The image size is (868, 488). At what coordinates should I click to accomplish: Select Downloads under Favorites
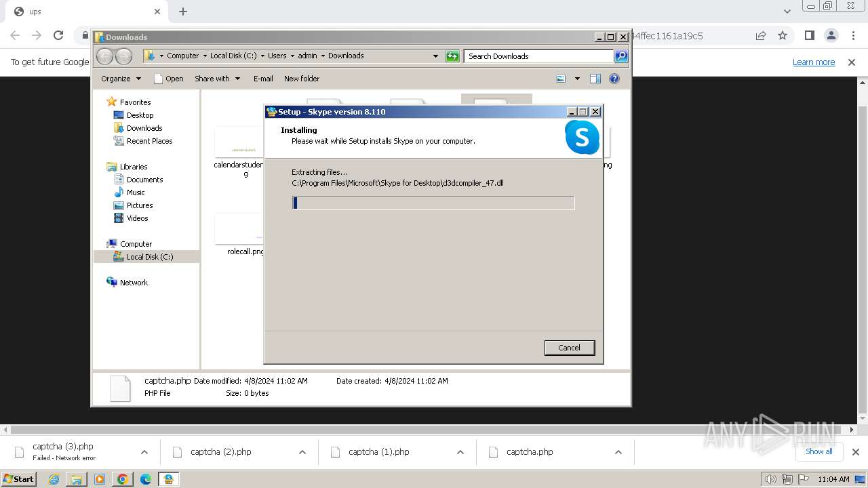[x=144, y=128]
